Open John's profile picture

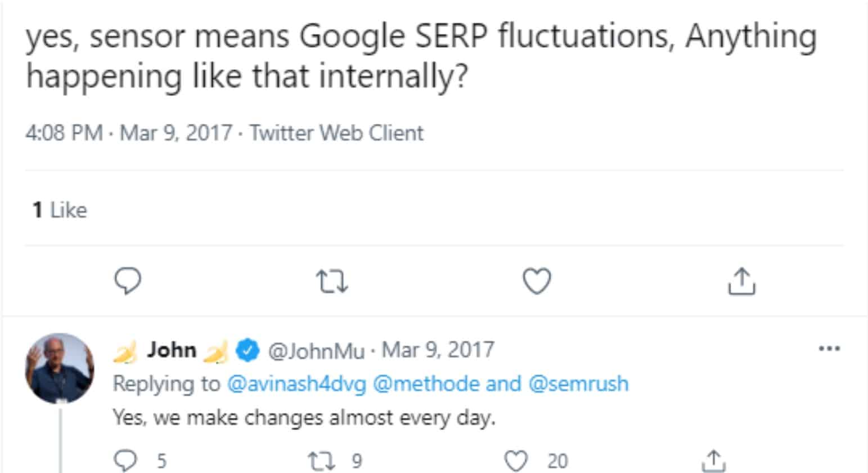pyautogui.click(x=60, y=368)
